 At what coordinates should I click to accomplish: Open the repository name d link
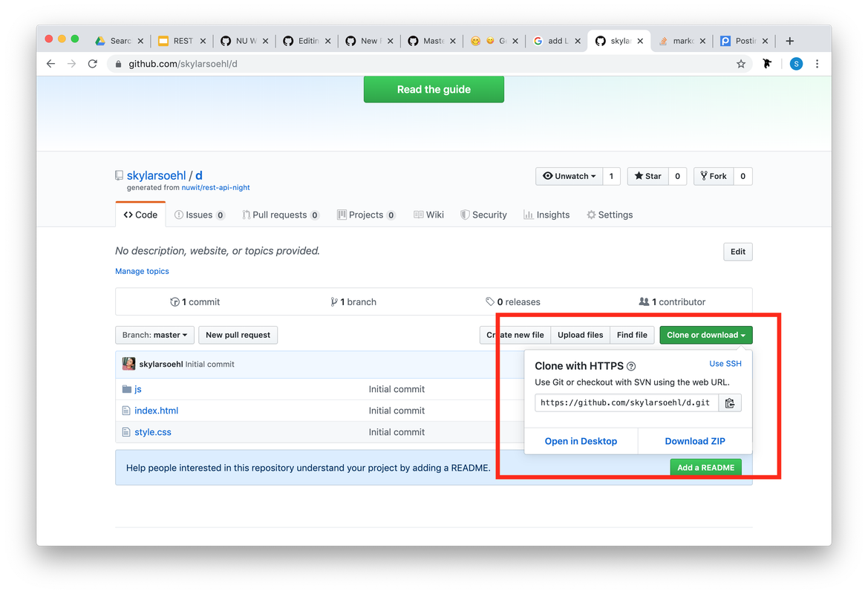[x=199, y=175]
